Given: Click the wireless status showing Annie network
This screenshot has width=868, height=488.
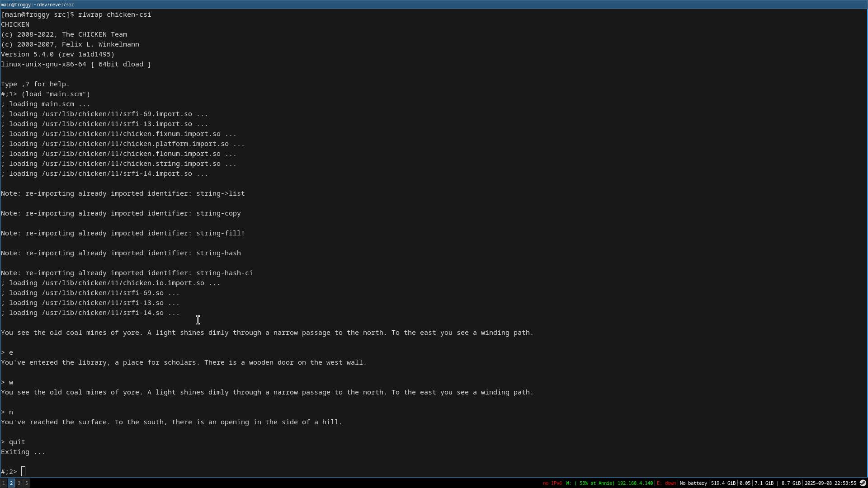Looking at the screenshot, I should (609, 483).
